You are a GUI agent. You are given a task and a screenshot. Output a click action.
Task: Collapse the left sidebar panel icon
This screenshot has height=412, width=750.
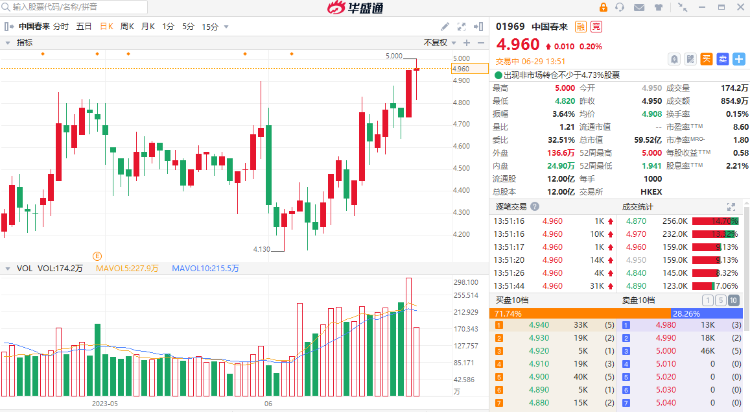click(x=8, y=27)
